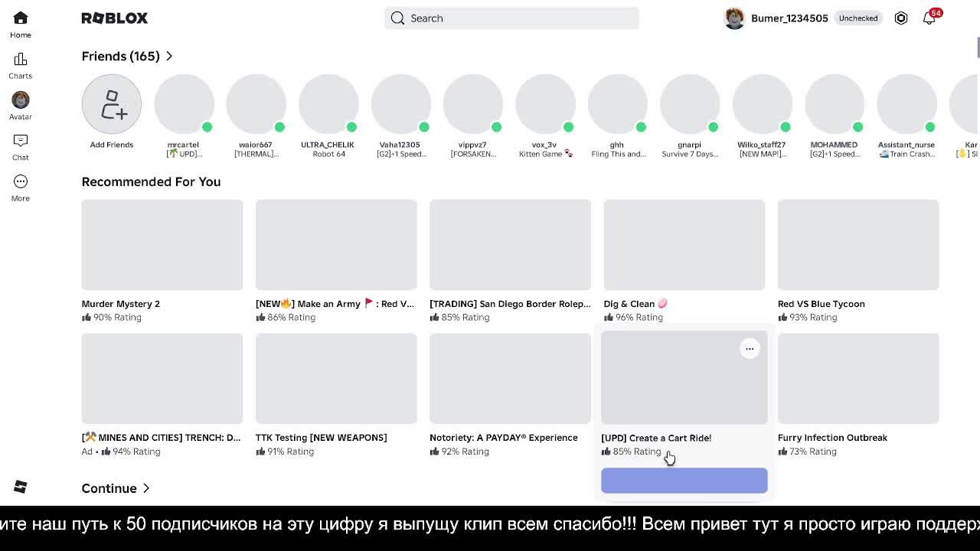Click ULTRA_CHELIK's Robot 64 status

tap(328, 154)
